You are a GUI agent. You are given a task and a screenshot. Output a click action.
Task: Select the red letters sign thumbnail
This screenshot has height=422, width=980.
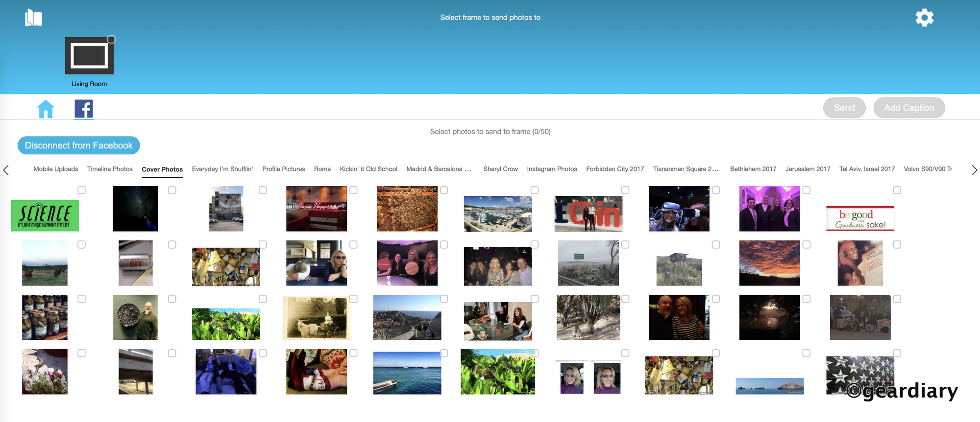tap(588, 213)
